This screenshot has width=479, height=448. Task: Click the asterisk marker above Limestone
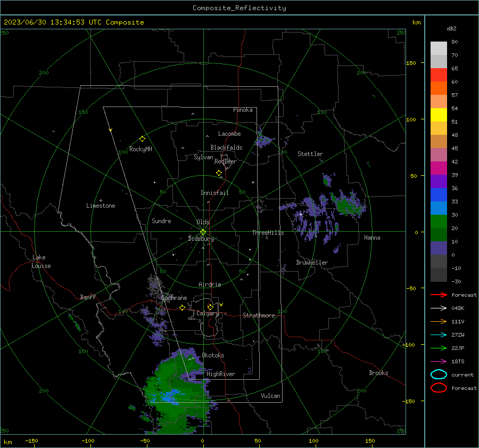pyautogui.click(x=101, y=201)
